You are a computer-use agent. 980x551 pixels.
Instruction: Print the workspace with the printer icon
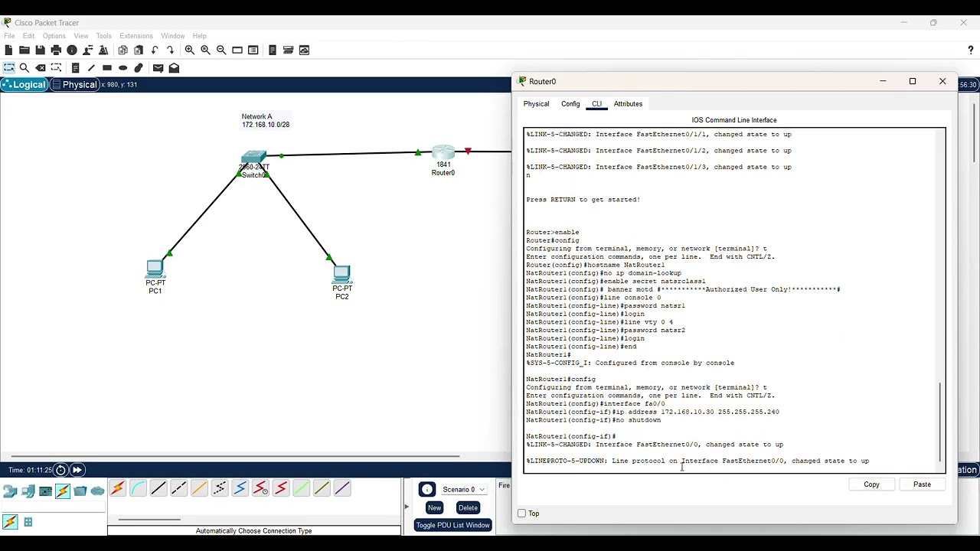coord(56,51)
